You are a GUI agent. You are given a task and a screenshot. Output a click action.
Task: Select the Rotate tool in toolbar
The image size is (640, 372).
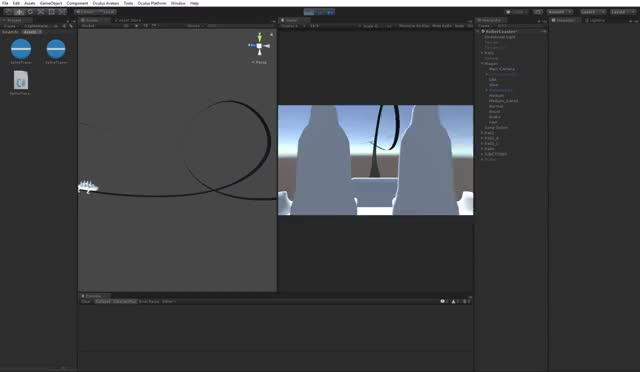coord(30,12)
